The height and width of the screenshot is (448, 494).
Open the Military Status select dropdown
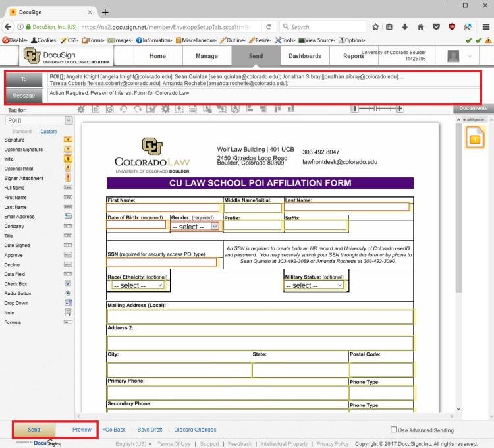pos(314,285)
